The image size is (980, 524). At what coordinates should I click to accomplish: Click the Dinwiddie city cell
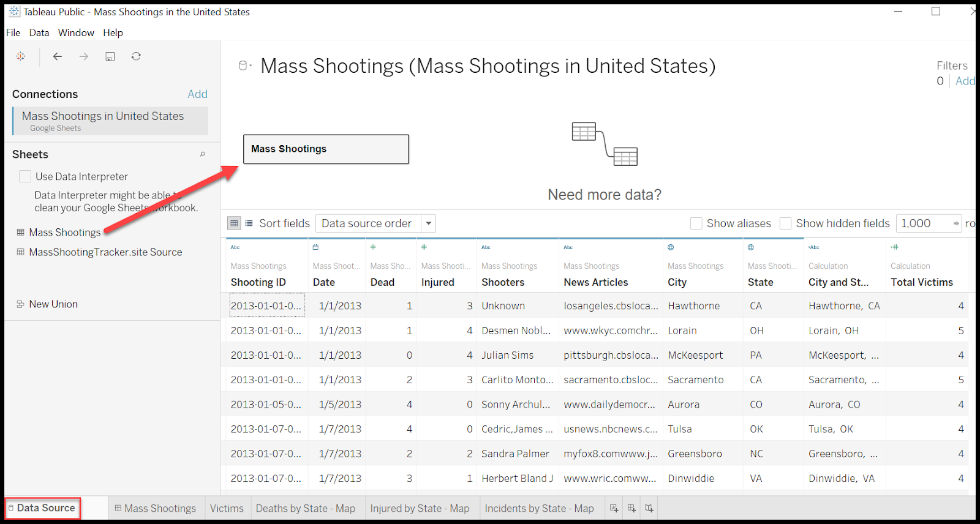point(703,478)
